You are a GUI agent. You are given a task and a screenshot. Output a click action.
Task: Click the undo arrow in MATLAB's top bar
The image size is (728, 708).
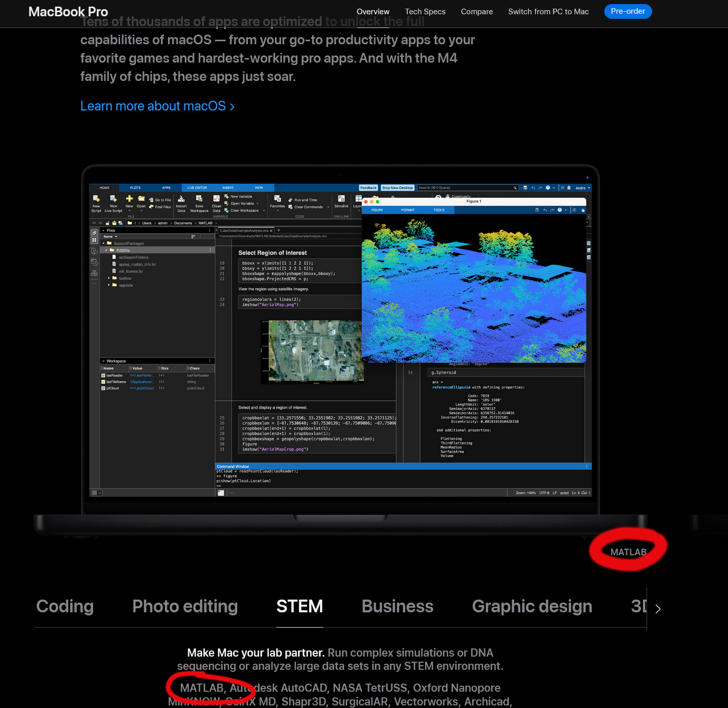533,188
